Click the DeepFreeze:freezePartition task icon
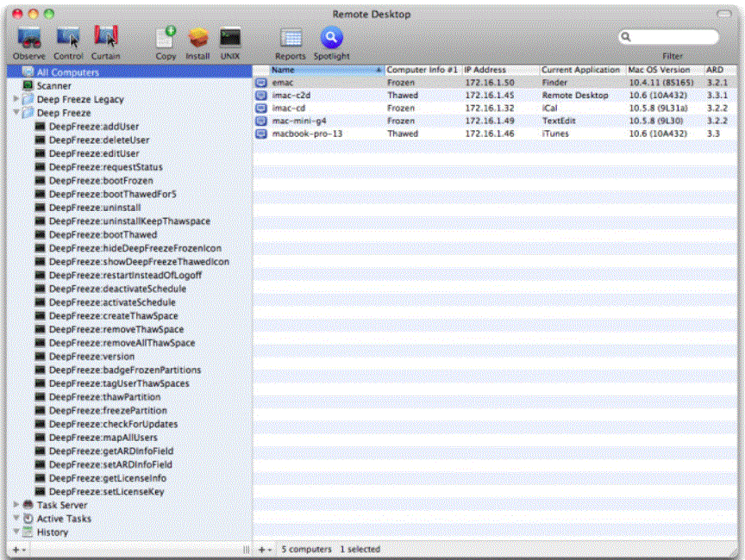 coord(41,410)
